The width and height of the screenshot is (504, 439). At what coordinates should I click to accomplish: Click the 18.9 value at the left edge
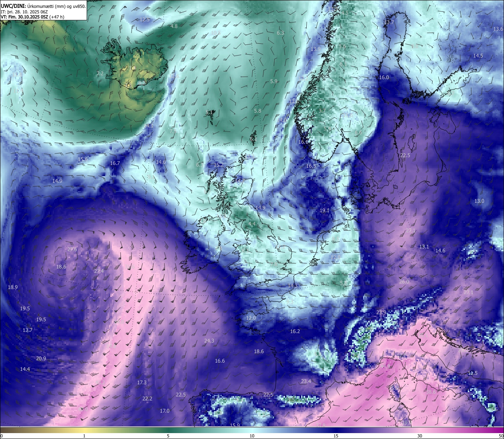point(13,287)
